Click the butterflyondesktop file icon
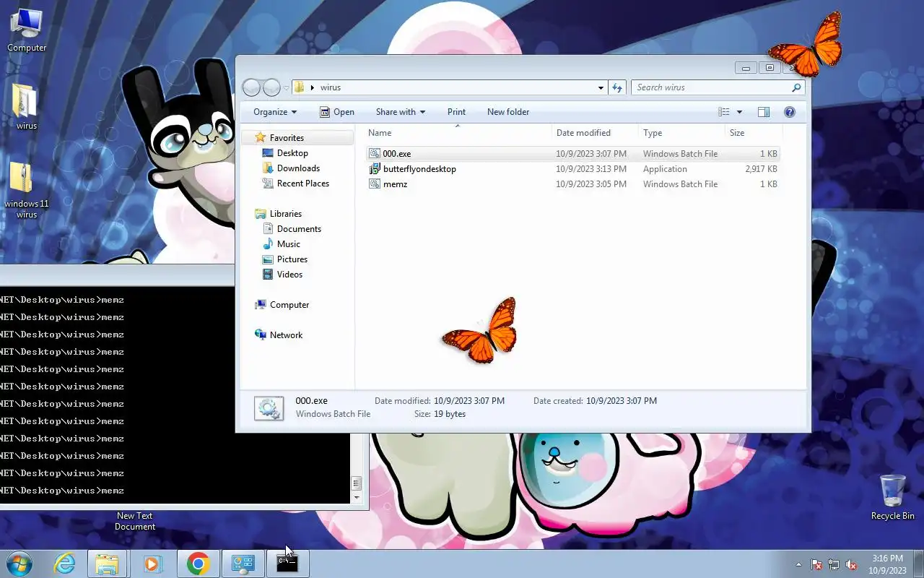This screenshot has height=578, width=924. [375, 169]
